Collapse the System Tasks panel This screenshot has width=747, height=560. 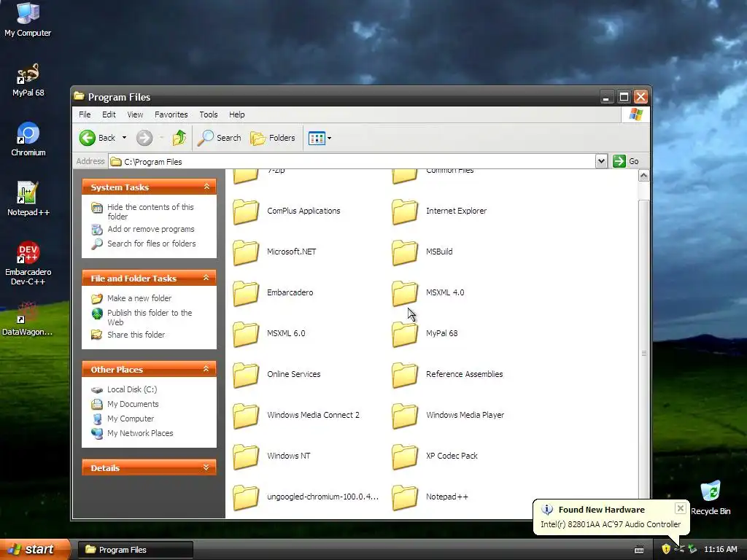tap(206, 187)
